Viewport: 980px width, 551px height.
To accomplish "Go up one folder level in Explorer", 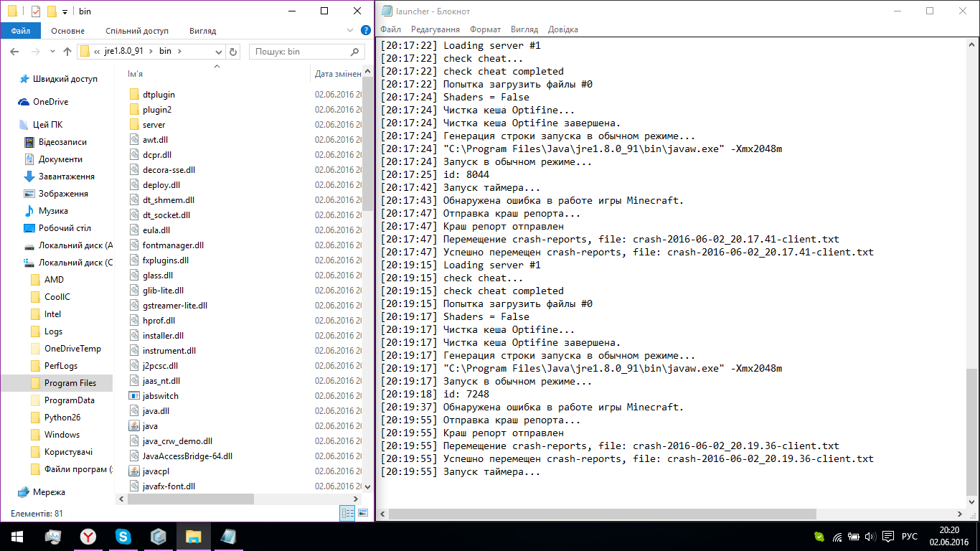I will pos(67,52).
